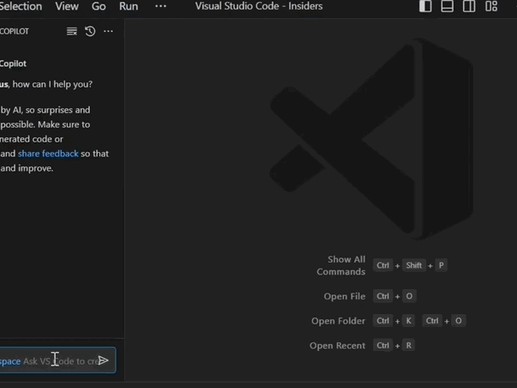517x388 pixels.
Task: Open the Run menu
Action: point(129,6)
